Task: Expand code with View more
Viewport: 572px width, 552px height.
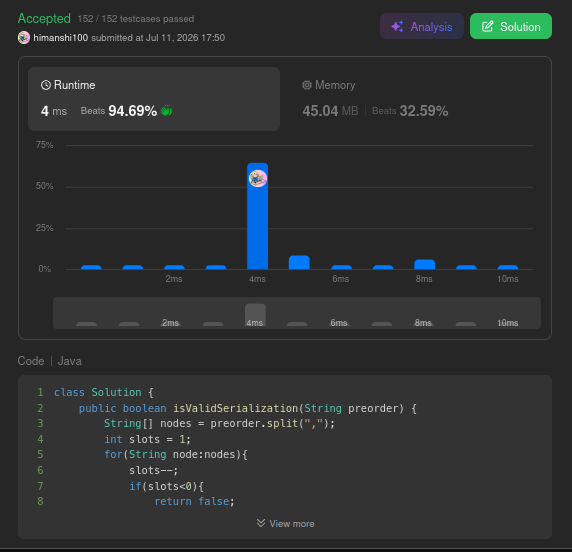Action: [x=285, y=524]
